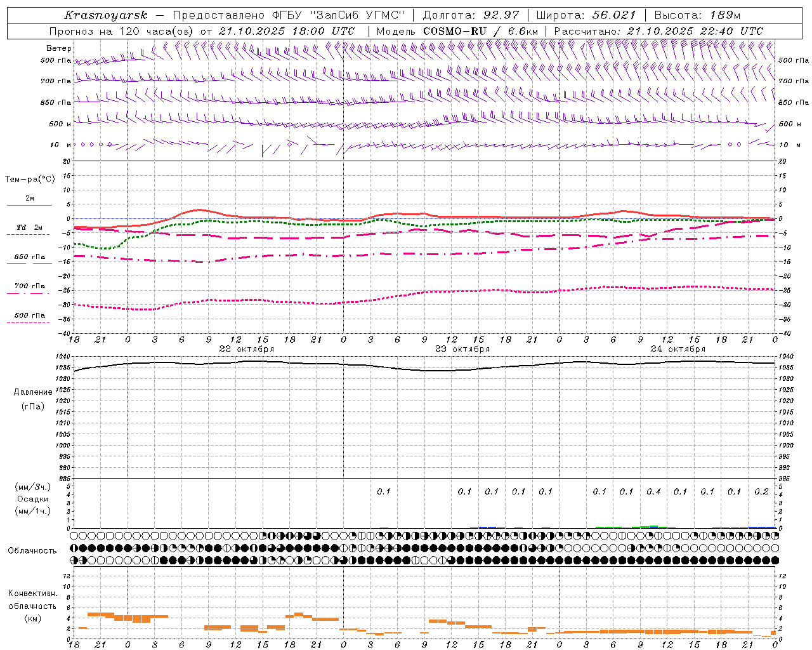Select the text "Предоставлено ФГБУ "ЗапСиб УГМС""
The height and width of the screenshot is (650, 812).
[x=289, y=15]
